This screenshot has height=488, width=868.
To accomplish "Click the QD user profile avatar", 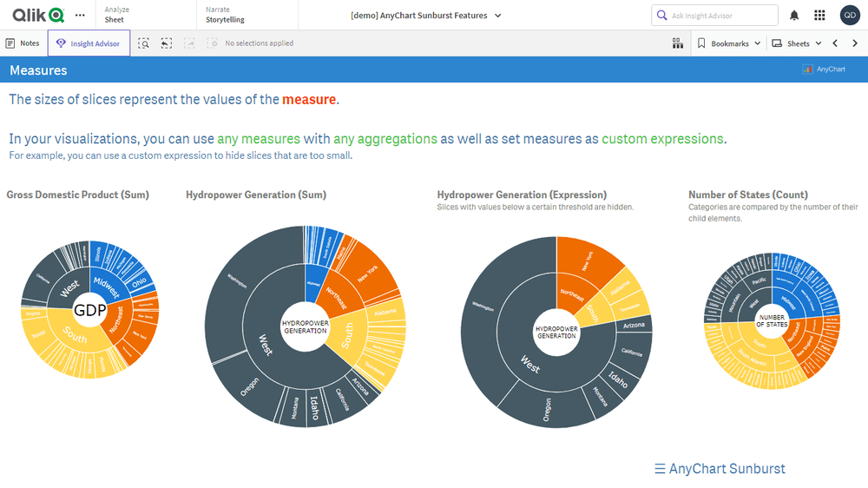I will pyautogui.click(x=850, y=15).
